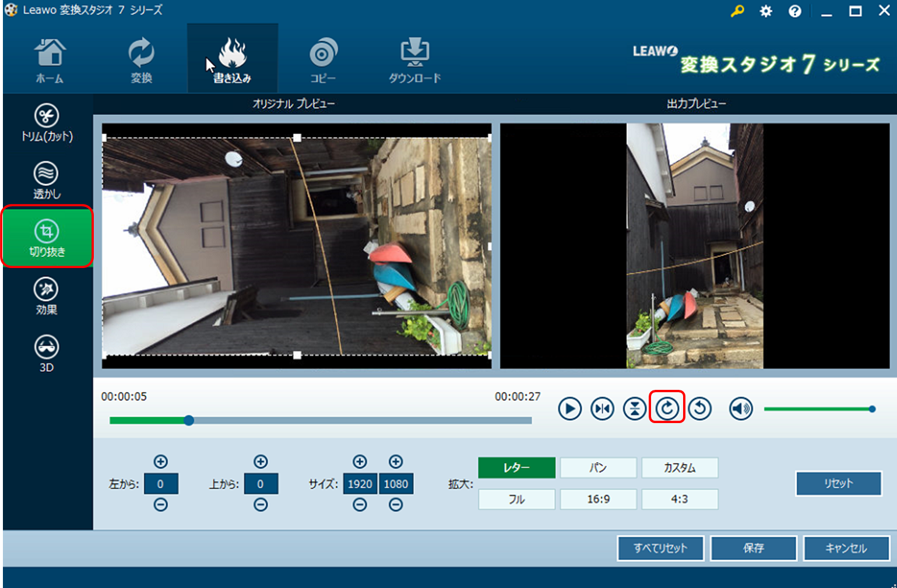Screen dimensions: 897x588
Task: Flip the video horizontally
Action: click(x=602, y=409)
